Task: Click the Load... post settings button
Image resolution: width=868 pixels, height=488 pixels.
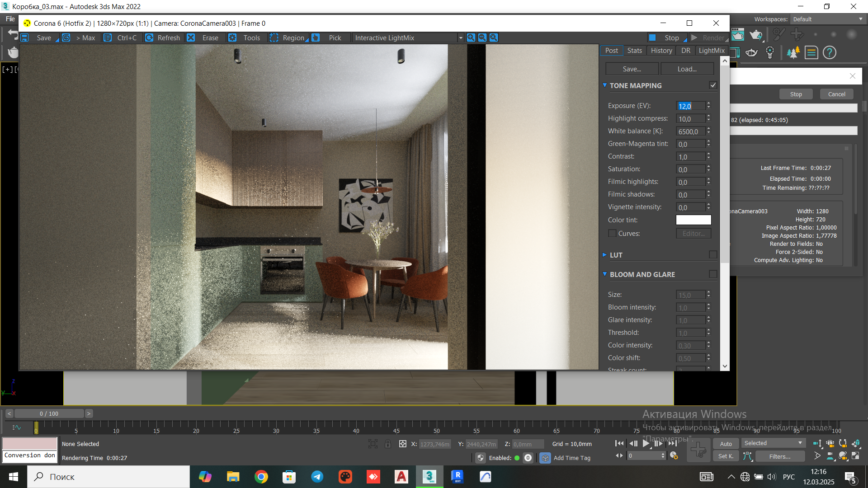Action: pos(687,69)
